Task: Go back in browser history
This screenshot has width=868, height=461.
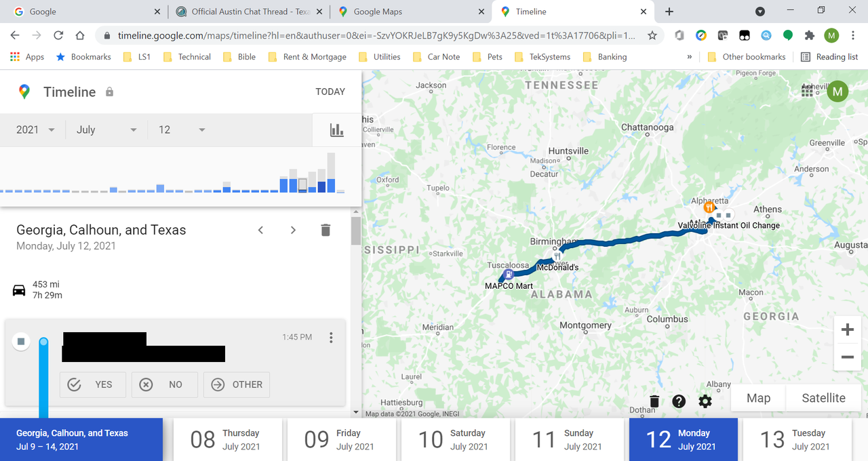Action: (x=15, y=35)
